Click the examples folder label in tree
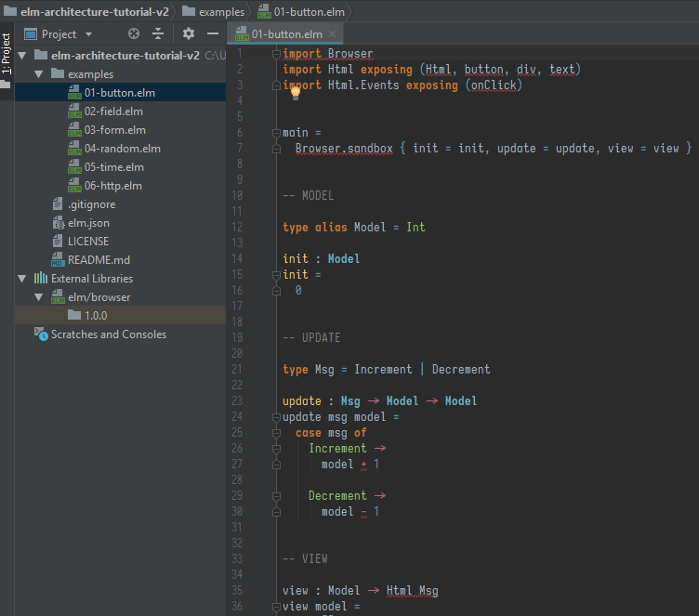 [90, 74]
